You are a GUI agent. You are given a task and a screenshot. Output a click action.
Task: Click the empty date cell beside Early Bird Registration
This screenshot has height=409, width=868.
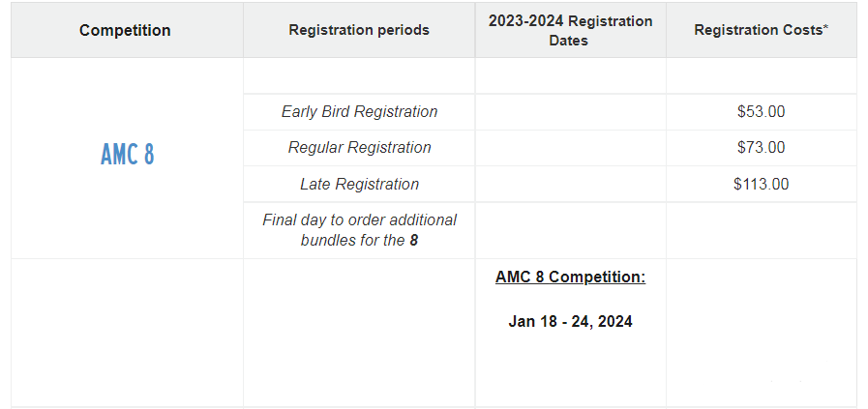pos(570,112)
